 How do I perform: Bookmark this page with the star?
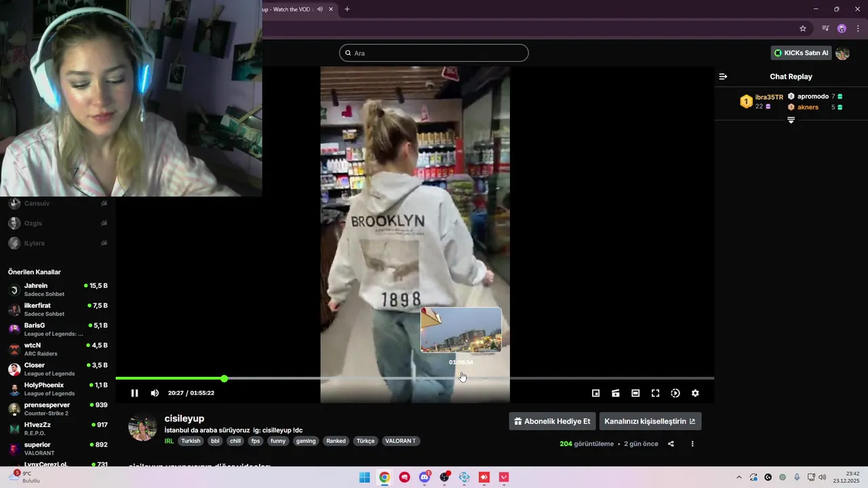(803, 28)
